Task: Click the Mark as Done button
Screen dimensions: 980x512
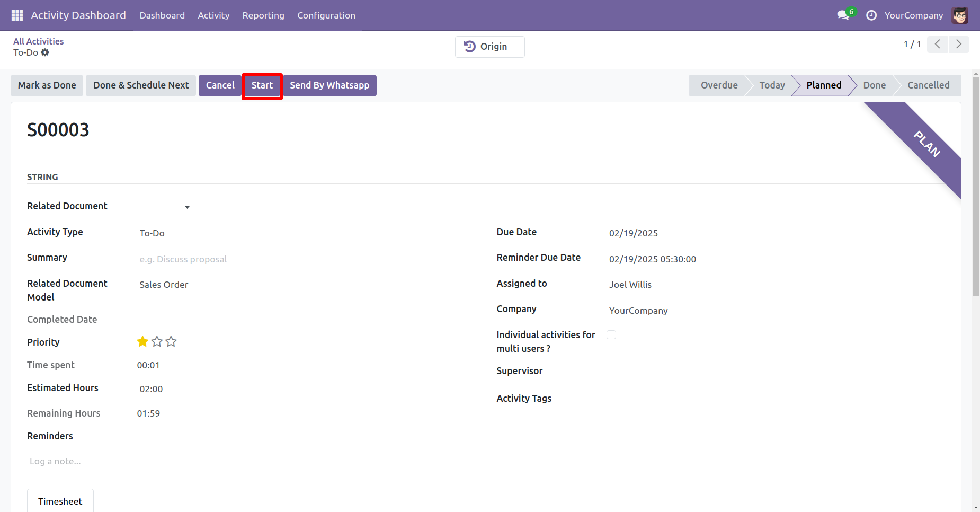Action: coord(47,85)
